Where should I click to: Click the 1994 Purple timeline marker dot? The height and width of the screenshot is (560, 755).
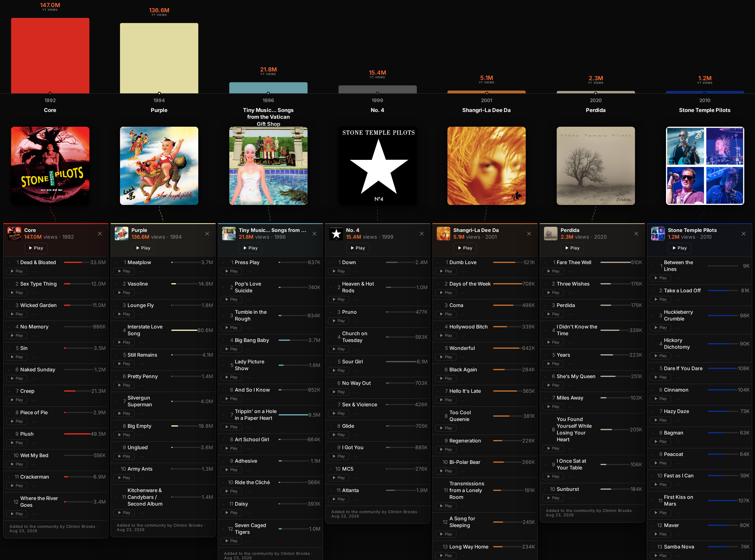point(159,93)
